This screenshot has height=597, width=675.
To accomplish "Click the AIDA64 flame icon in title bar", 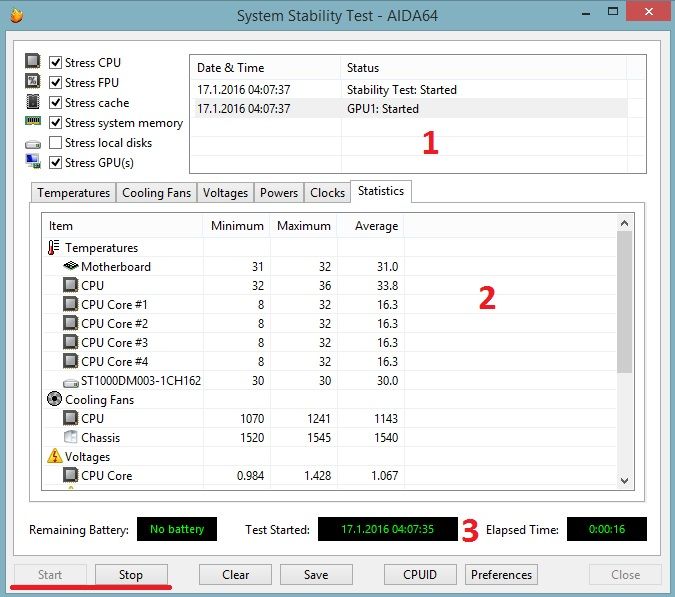I will coord(16,15).
